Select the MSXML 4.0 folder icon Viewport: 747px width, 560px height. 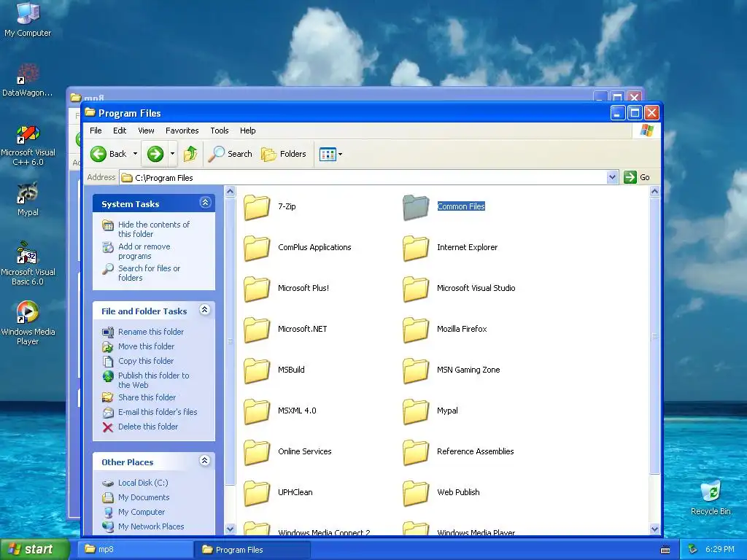pos(257,412)
